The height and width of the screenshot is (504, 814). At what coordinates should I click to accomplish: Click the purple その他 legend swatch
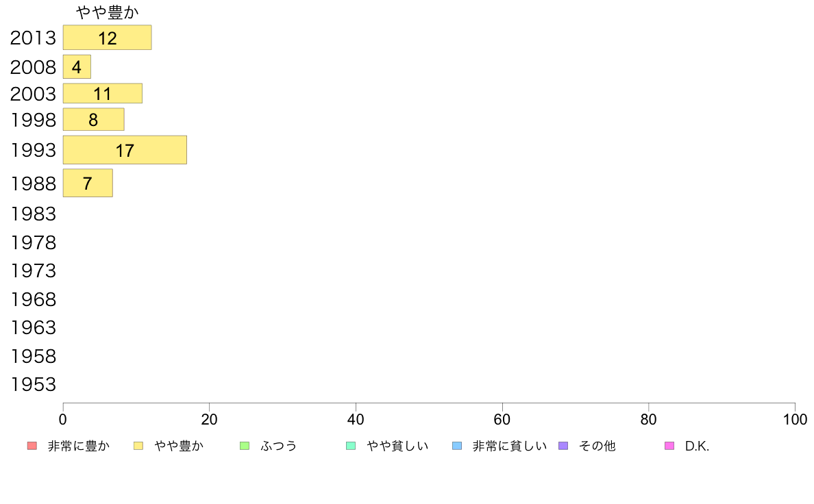click(x=563, y=446)
